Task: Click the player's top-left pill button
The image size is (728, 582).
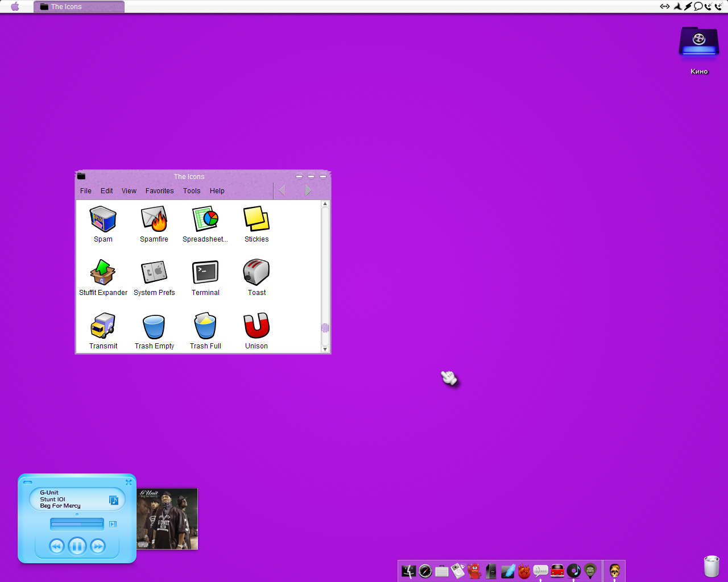Action: (x=27, y=483)
